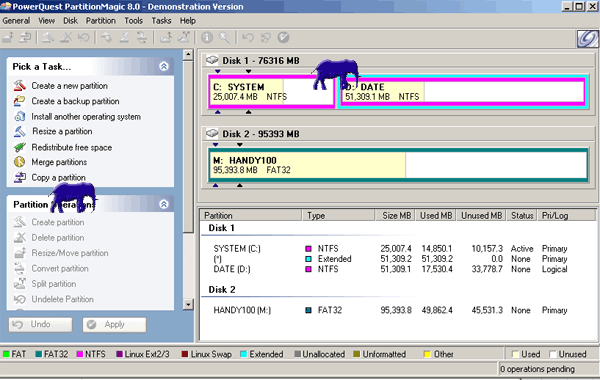Click the Copy a partition icon
Viewport: 600px width, 380px height.
point(20,177)
